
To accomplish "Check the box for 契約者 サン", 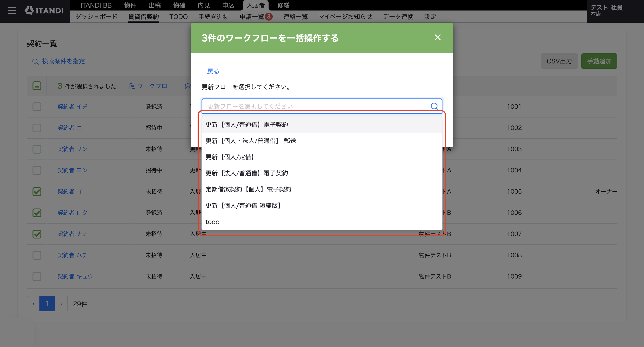I will pyautogui.click(x=37, y=149).
